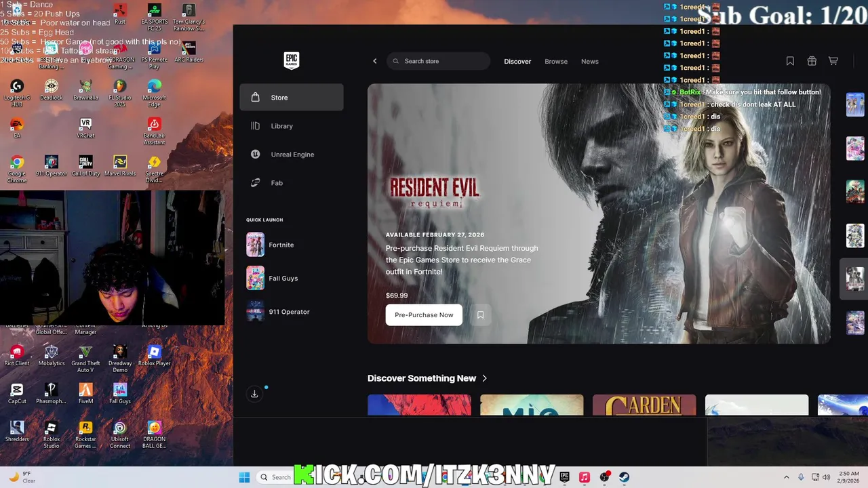Open the ARC Raiders desktop shortcut

tap(189, 52)
